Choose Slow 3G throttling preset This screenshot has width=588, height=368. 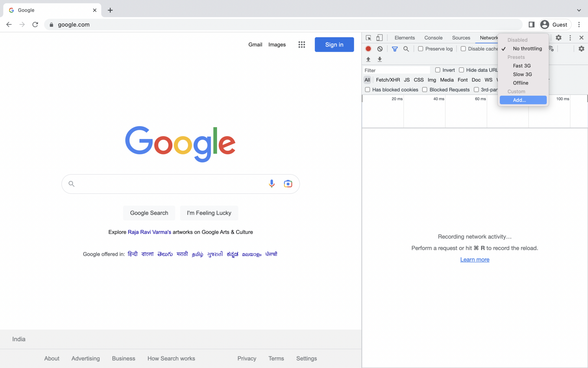(523, 74)
